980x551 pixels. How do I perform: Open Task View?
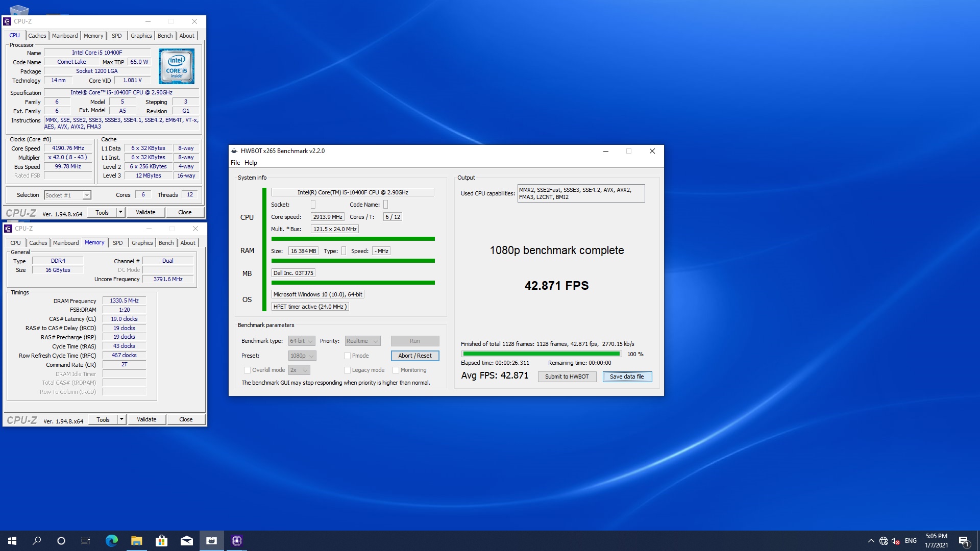click(86, 541)
